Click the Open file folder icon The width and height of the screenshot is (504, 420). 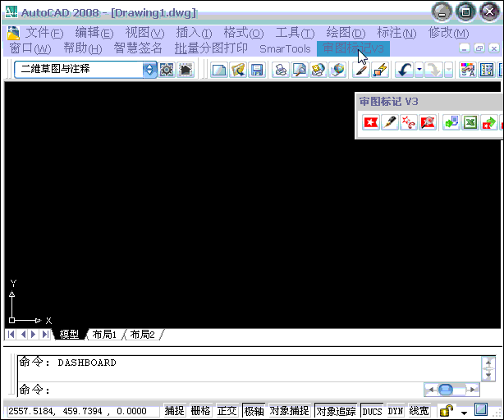point(238,70)
